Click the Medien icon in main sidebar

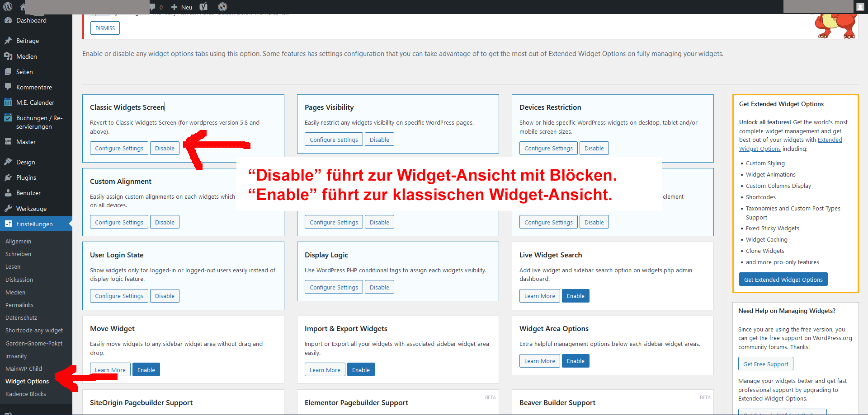(8, 56)
